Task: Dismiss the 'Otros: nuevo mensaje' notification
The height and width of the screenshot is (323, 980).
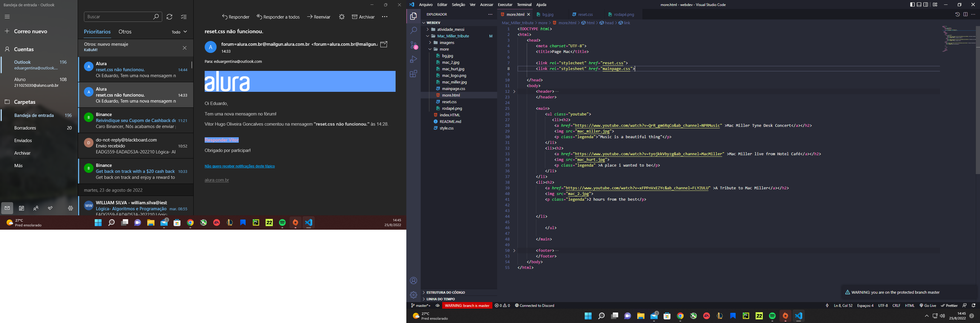Action: [185, 48]
